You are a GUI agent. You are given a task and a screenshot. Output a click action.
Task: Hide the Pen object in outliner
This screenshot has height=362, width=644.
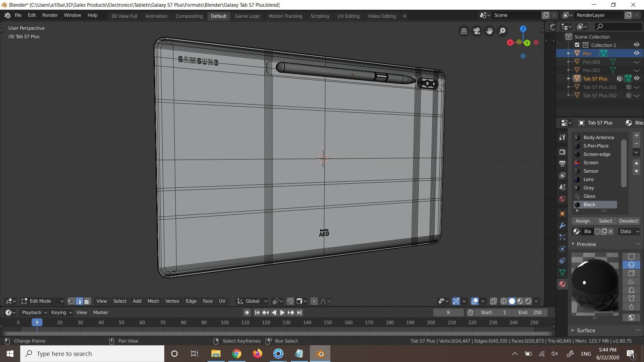point(636,53)
